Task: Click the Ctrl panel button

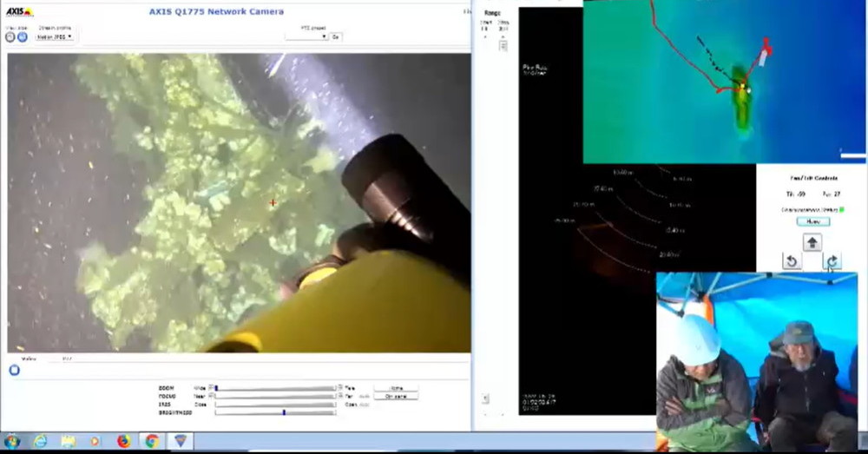Action: 396,396
